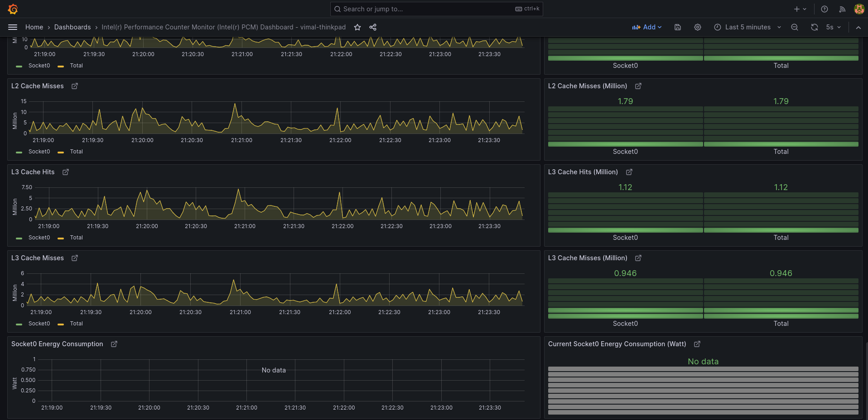Open the dashboard settings gear icon
The width and height of the screenshot is (868, 420).
697,27
